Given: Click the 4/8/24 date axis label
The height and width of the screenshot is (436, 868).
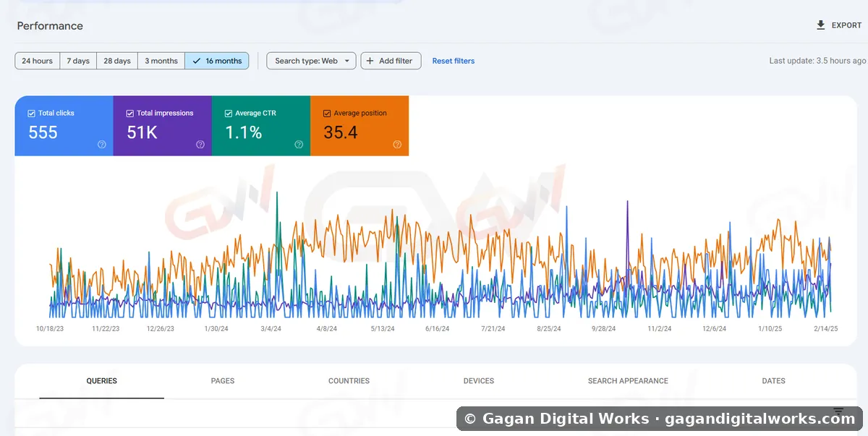Looking at the screenshot, I should 326,328.
